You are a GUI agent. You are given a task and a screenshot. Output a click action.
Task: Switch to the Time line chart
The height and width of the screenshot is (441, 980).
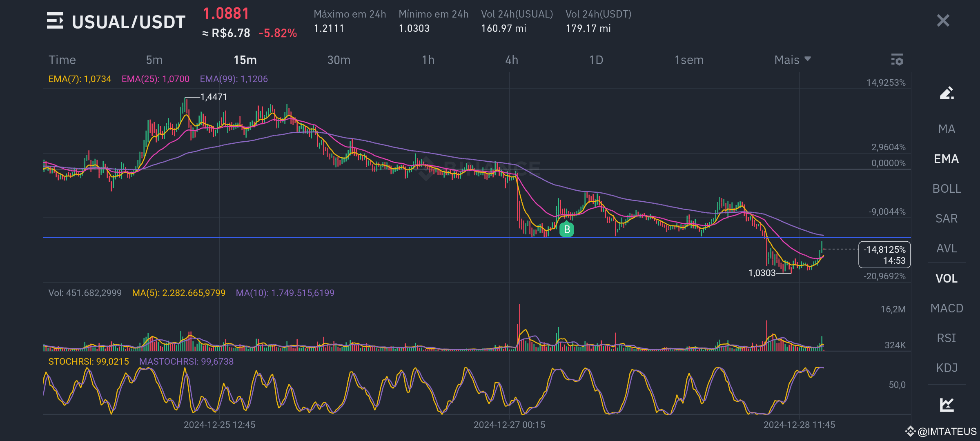[x=62, y=60]
